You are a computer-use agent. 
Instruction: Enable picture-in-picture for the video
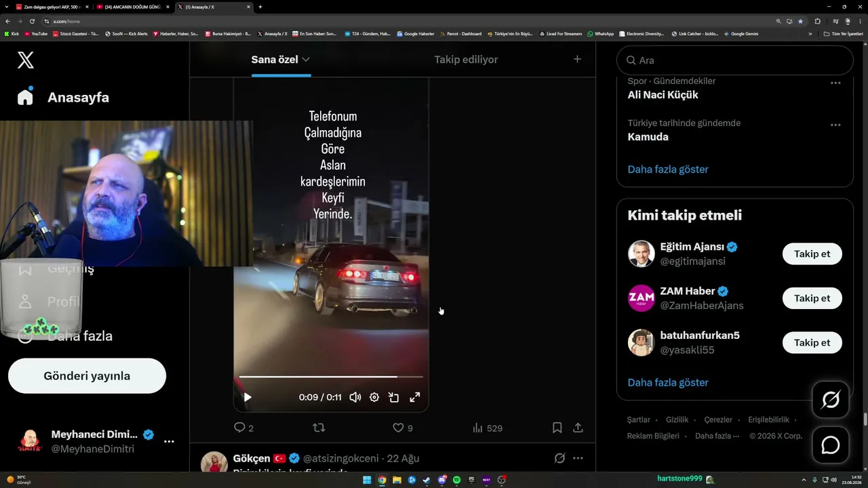pos(394,397)
